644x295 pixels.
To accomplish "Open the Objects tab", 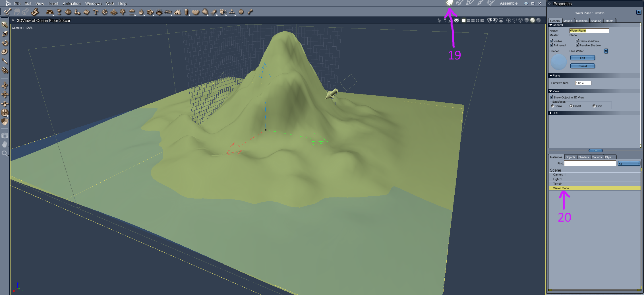I will 570,157.
